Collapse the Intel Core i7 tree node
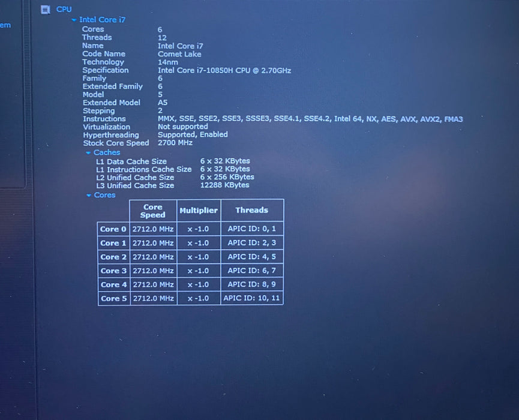This screenshot has height=420, width=519. tap(74, 20)
